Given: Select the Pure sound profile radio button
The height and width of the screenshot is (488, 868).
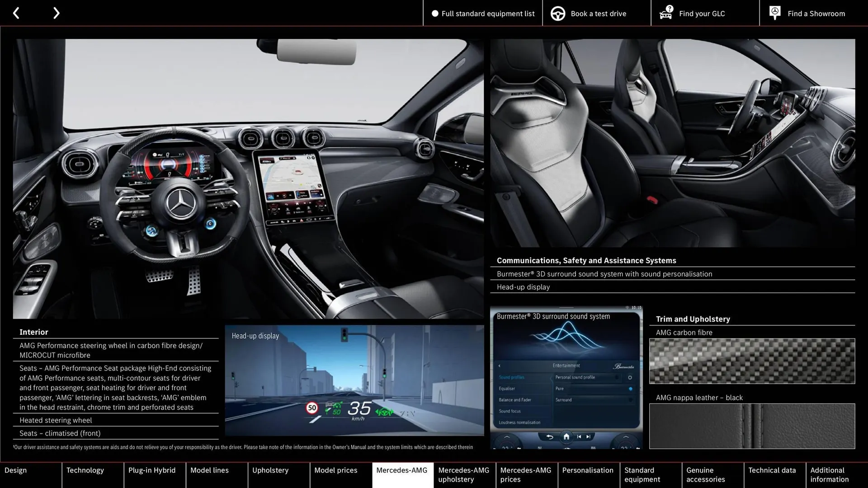Looking at the screenshot, I should pyautogui.click(x=631, y=389).
